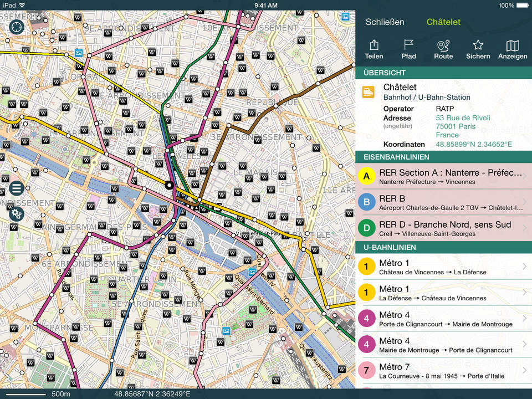Open RER B line details
The width and height of the screenshot is (532, 399).
point(443,202)
